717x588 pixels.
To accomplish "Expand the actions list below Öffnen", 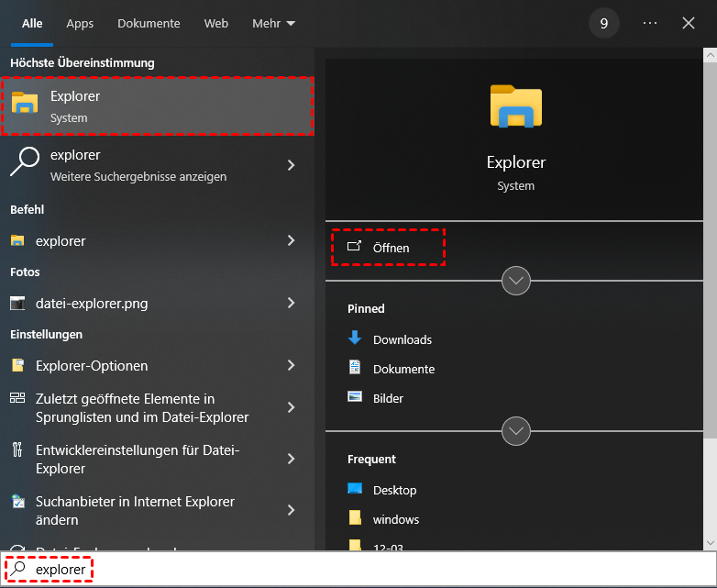I will click(516, 280).
